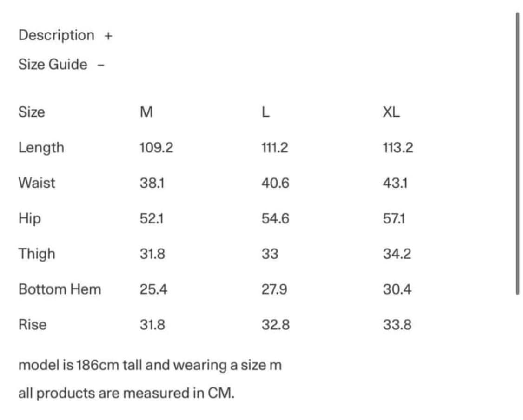This screenshot has height=420, width=523.
Task: Click the 109.2 length value for M
Action: [156, 148]
